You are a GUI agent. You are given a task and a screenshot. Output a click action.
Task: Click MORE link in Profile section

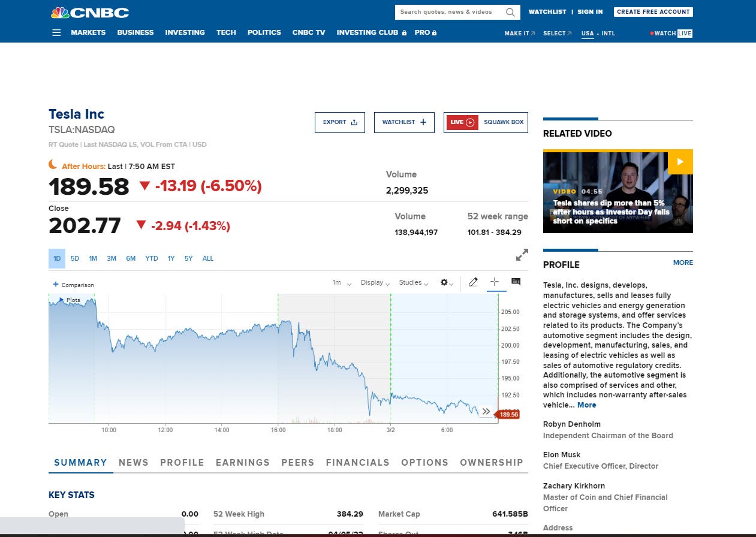coord(683,263)
